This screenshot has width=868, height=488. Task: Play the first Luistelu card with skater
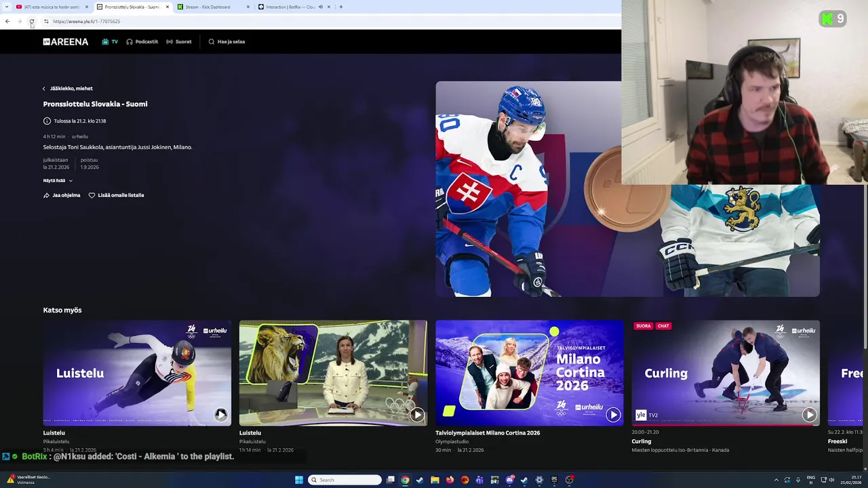pos(220,415)
